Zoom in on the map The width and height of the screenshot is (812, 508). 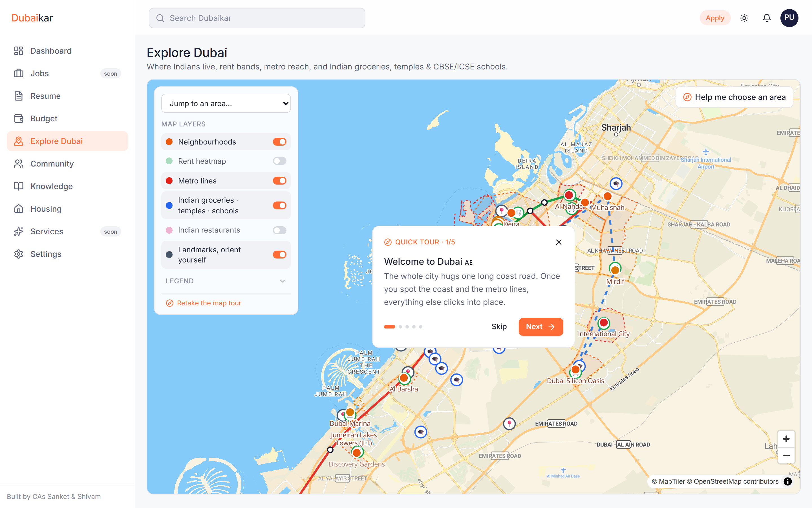(786, 439)
